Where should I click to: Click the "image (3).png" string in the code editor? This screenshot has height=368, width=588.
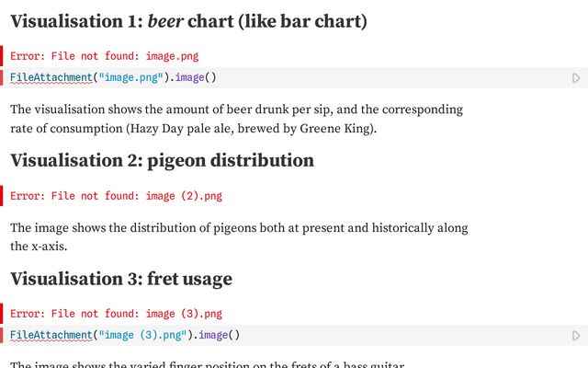pyautogui.click(x=142, y=335)
